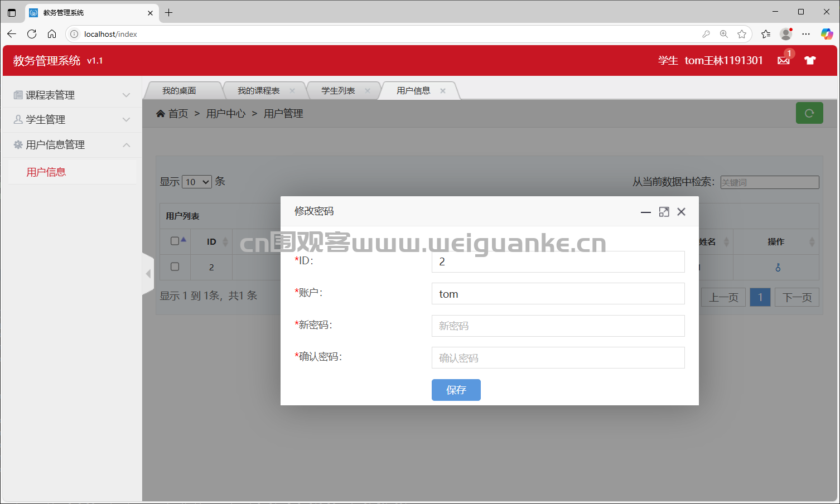The image size is (840, 504).
Task: Click the username tom王林1191301 in the header
Action: (723, 60)
